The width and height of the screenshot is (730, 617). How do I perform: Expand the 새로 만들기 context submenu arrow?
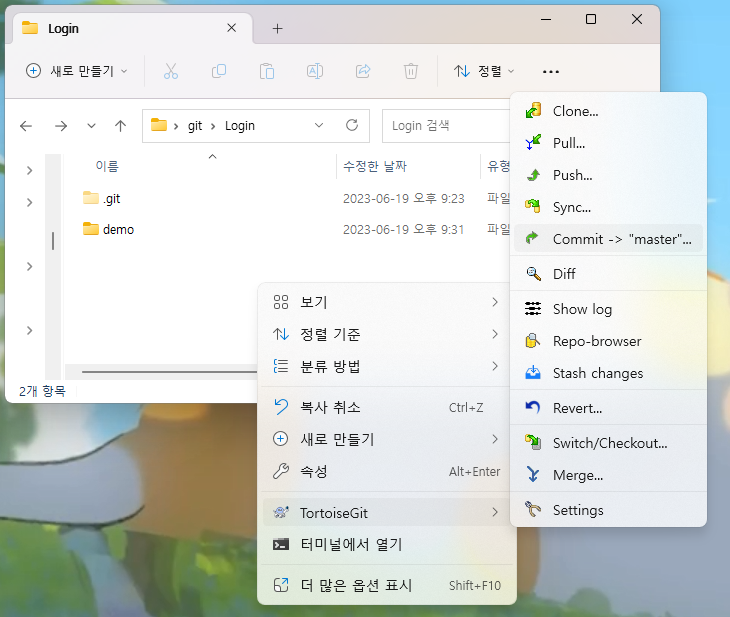point(495,439)
